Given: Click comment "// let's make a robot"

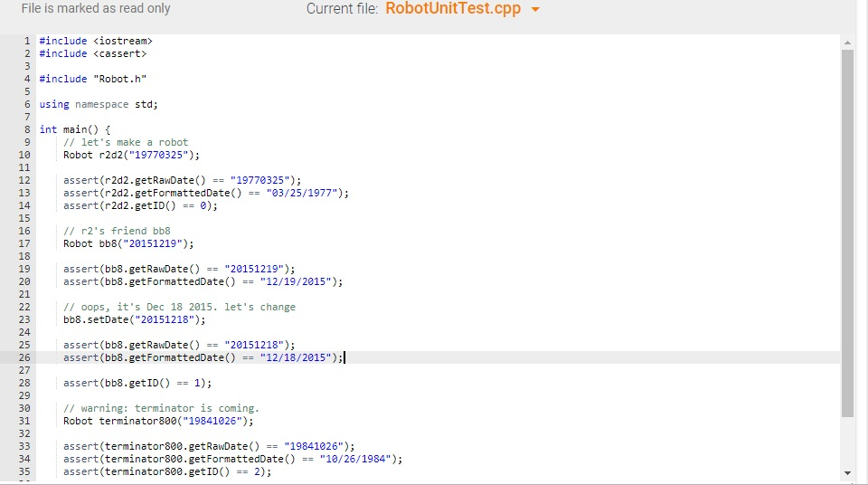Looking at the screenshot, I should tap(126, 142).
